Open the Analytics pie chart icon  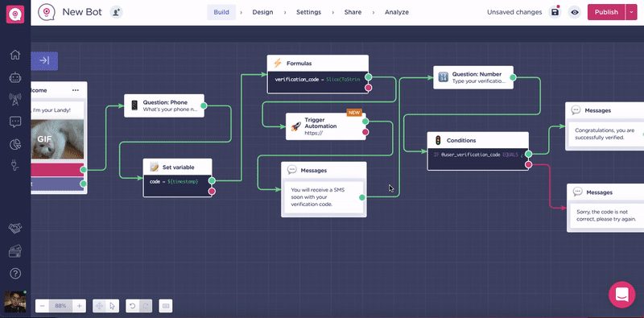15,144
